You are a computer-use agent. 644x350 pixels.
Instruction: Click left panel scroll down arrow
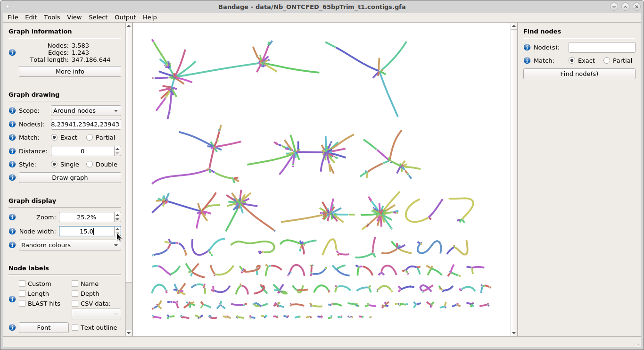[129, 333]
